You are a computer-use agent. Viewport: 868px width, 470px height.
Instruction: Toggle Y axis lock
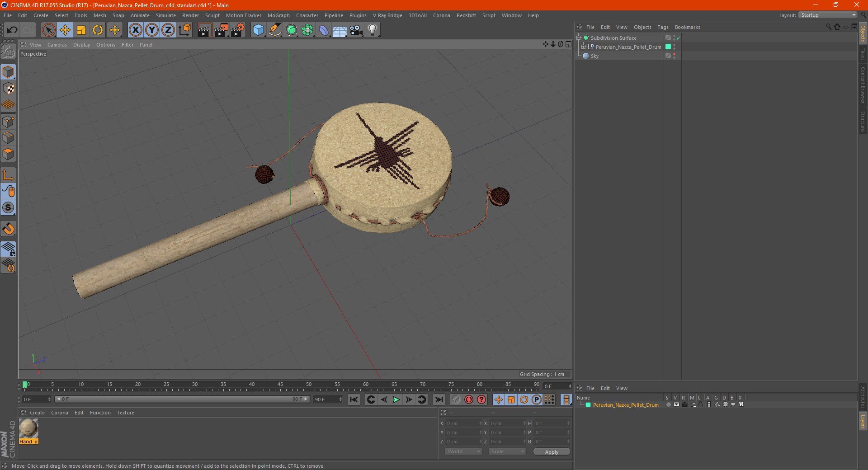coord(152,30)
